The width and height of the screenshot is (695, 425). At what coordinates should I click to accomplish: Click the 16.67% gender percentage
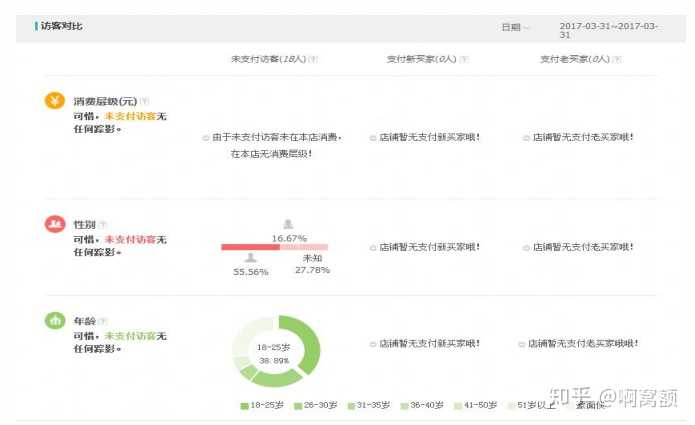[x=289, y=238]
